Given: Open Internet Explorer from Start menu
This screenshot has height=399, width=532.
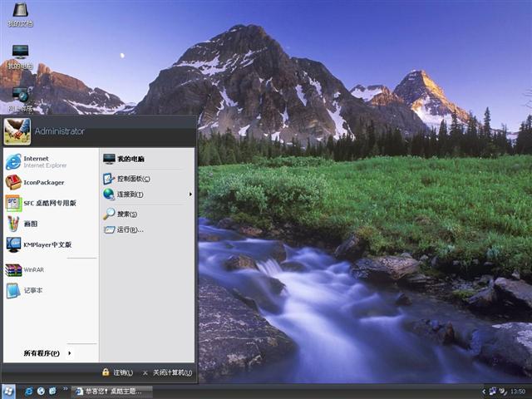Looking at the screenshot, I should click(x=37, y=161).
